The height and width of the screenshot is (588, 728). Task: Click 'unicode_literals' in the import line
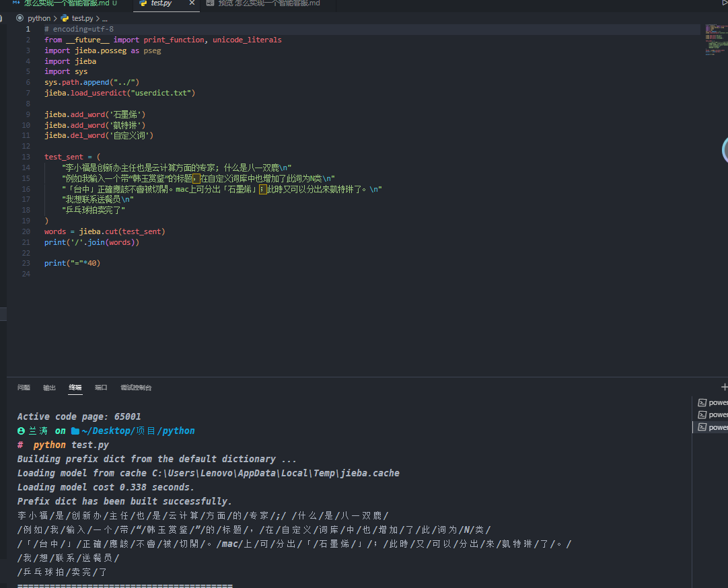247,40
